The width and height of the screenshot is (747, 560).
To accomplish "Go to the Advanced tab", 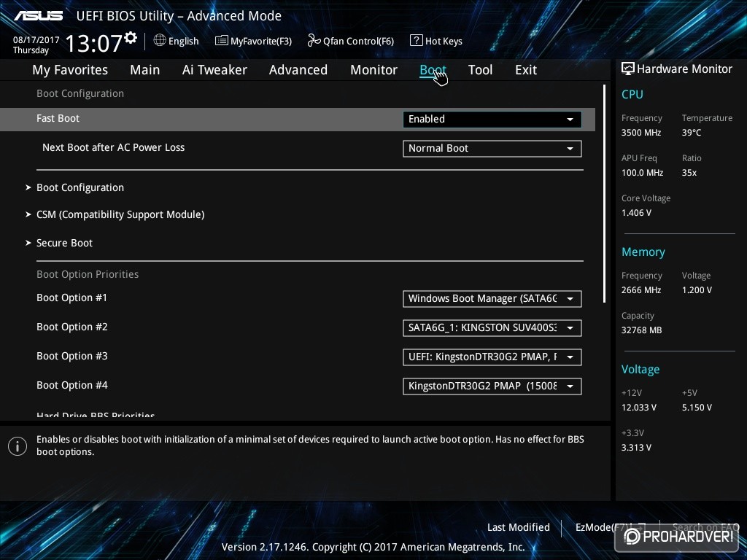I will [298, 70].
